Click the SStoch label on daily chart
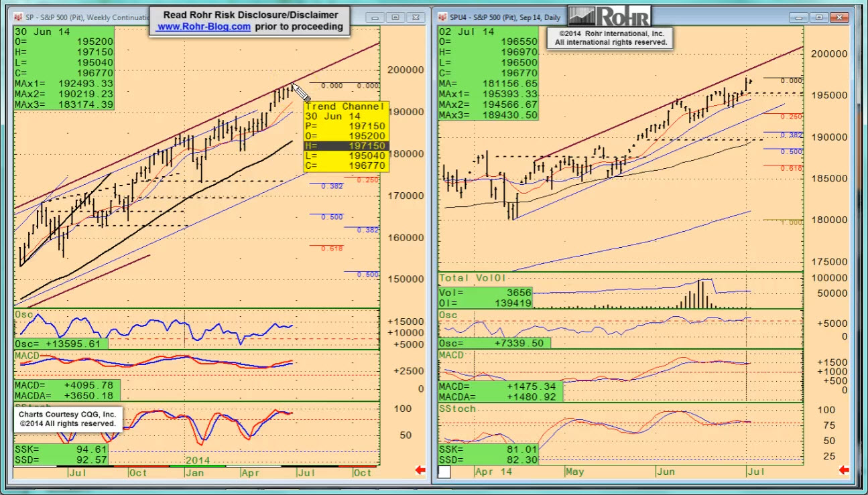 (457, 409)
